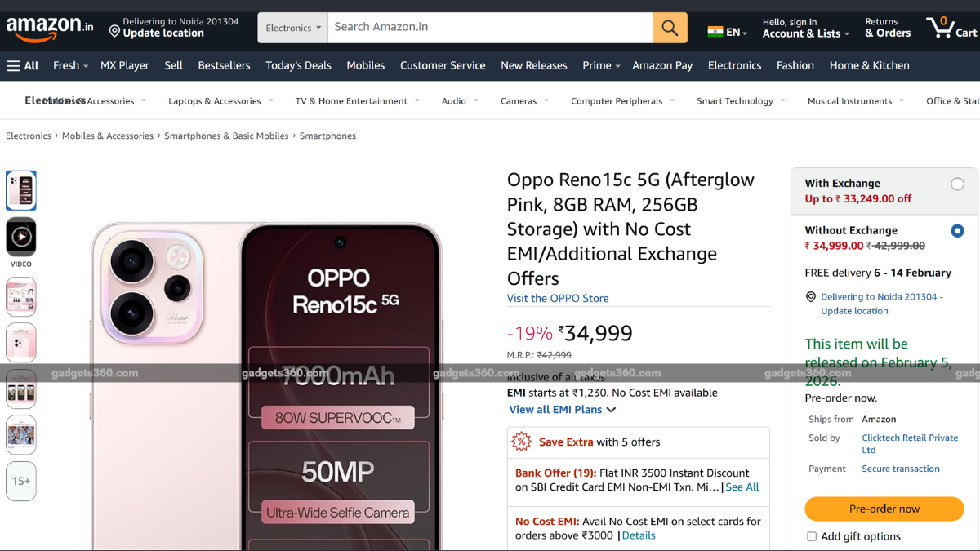Image resolution: width=980 pixels, height=551 pixels.
Task: Click the Amazon.in logo
Action: click(x=45, y=26)
